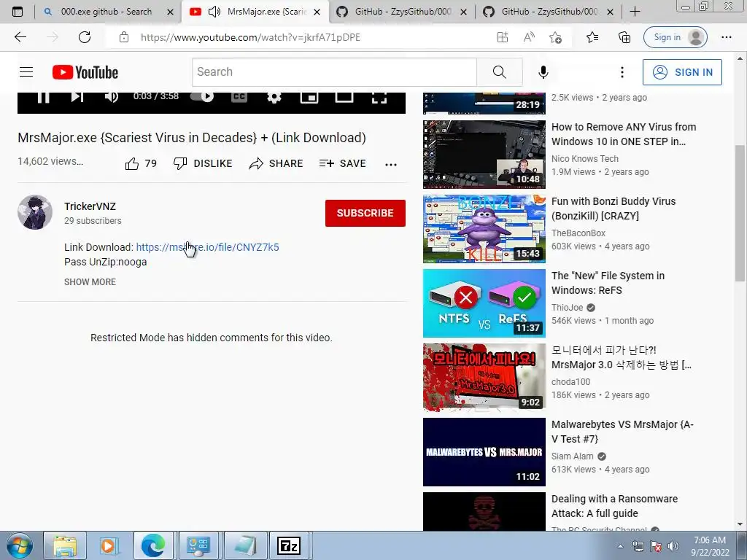
Task: Click the Edge profile Sign in button
Action: pyautogui.click(x=675, y=37)
